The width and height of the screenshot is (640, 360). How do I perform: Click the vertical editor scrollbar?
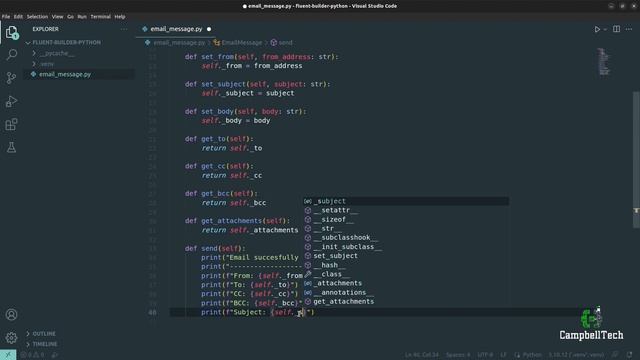(636, 159)
